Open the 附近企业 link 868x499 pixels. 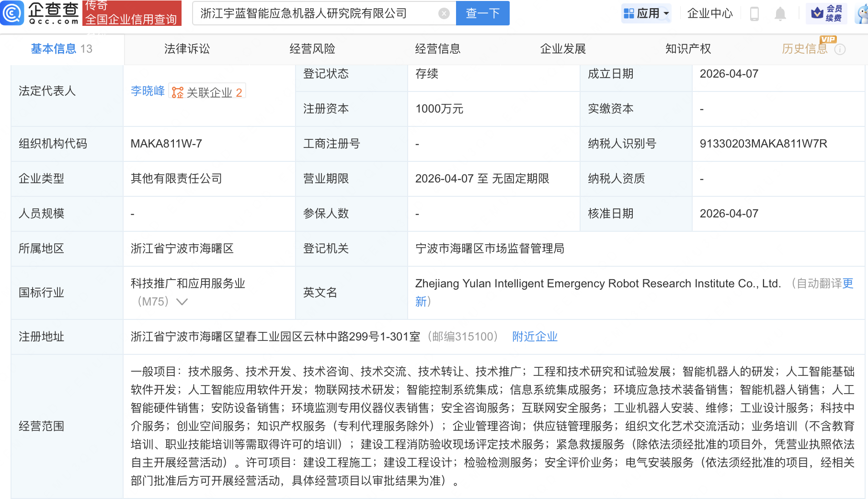pyautogui.click(x=535, y=337)
